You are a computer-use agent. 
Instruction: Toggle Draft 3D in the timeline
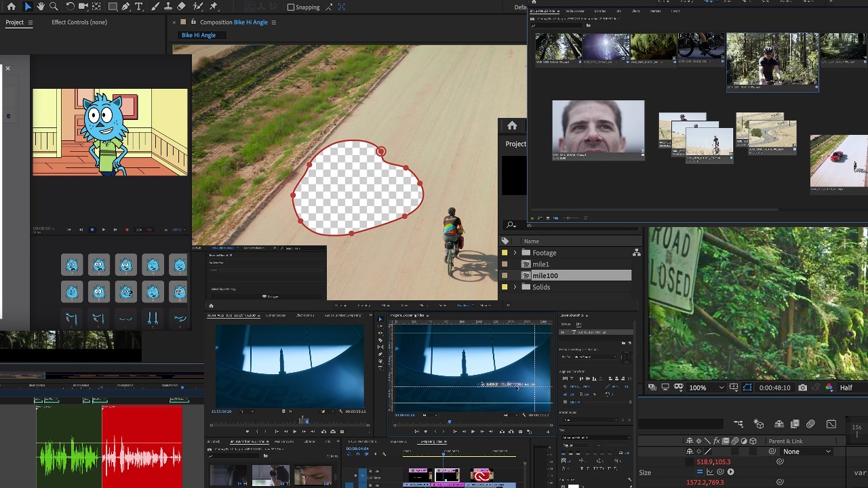(x=759, y=424)
